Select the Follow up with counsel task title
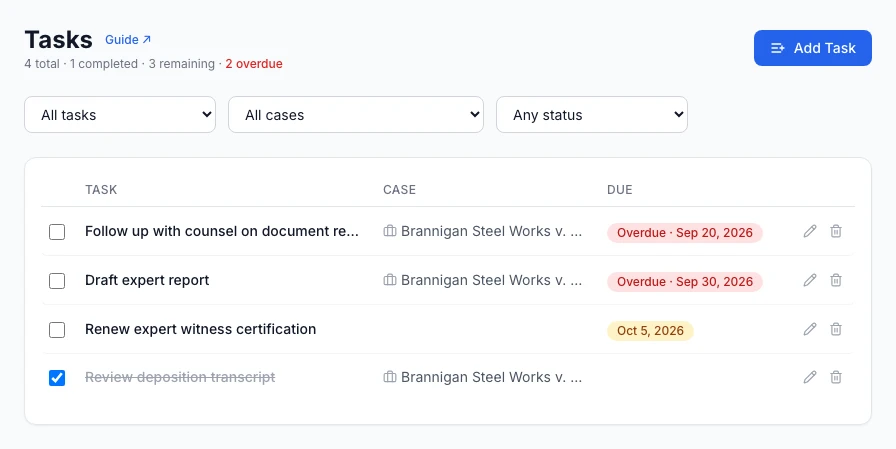 (222, 231)
